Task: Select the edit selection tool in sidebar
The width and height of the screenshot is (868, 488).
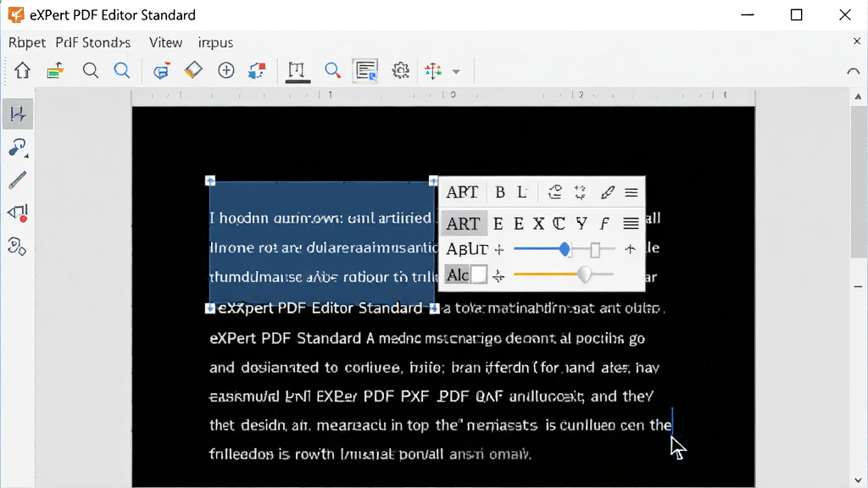Action: click(x=17, y=114)
